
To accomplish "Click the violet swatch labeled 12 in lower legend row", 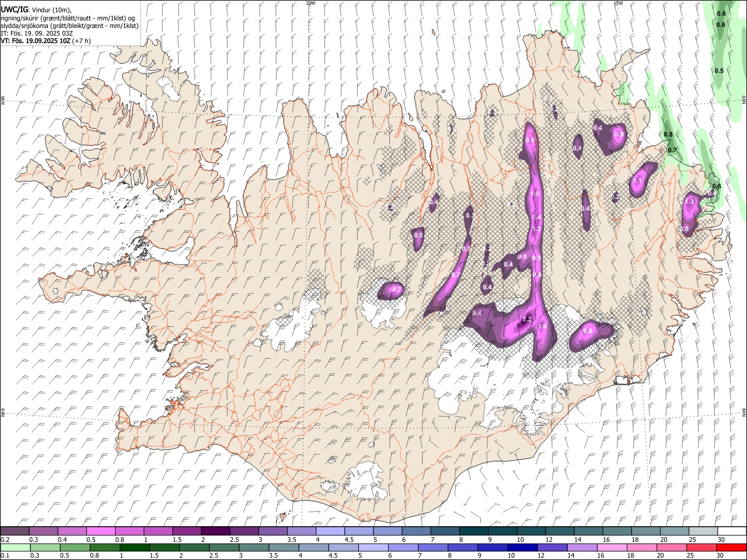I will point(551,547).
